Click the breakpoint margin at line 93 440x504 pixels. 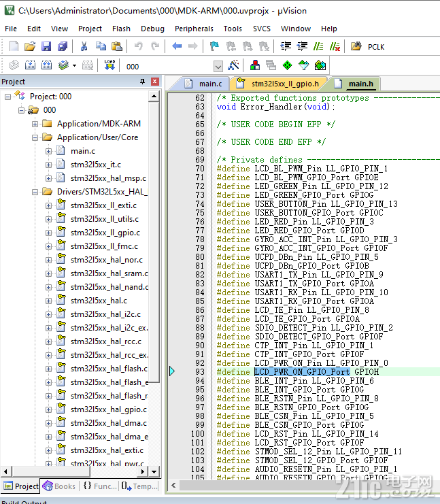pos(172,371)
